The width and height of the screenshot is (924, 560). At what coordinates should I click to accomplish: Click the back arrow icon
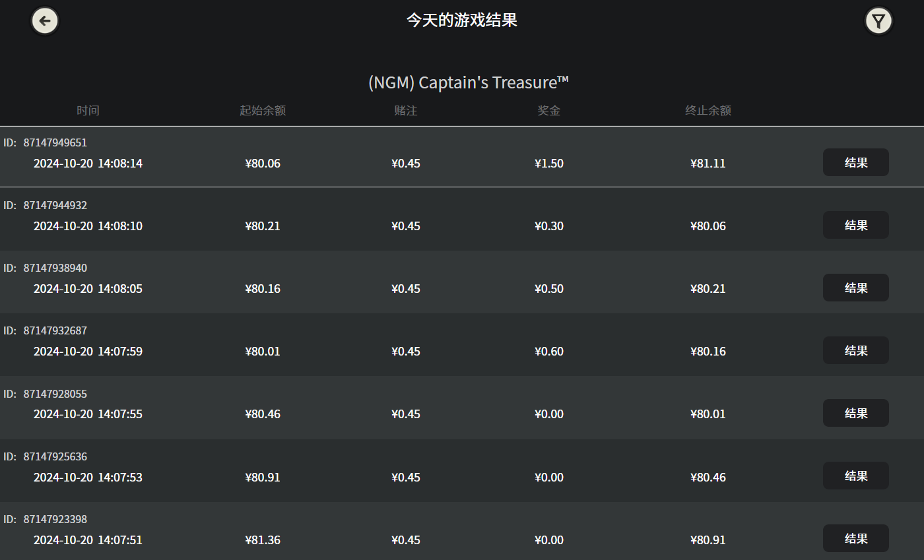[45, 21]
